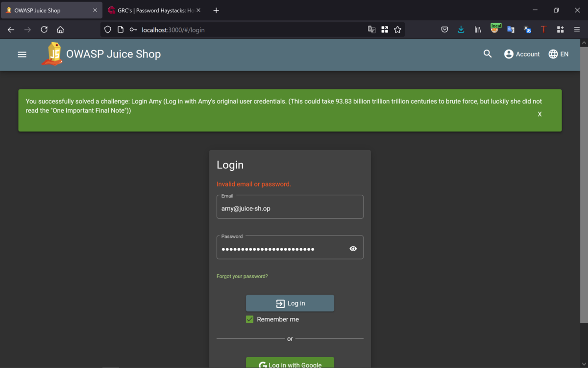Viewport: 588px width, 368px height.
Task: Dismiss the solved challenge notification with X
Action: tap(539, 114)
